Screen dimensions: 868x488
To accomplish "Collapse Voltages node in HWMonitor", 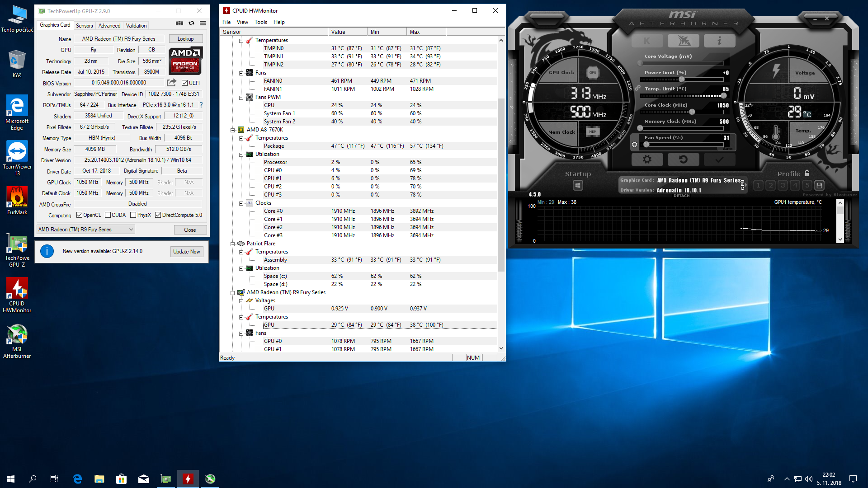I will click(241, 300).
